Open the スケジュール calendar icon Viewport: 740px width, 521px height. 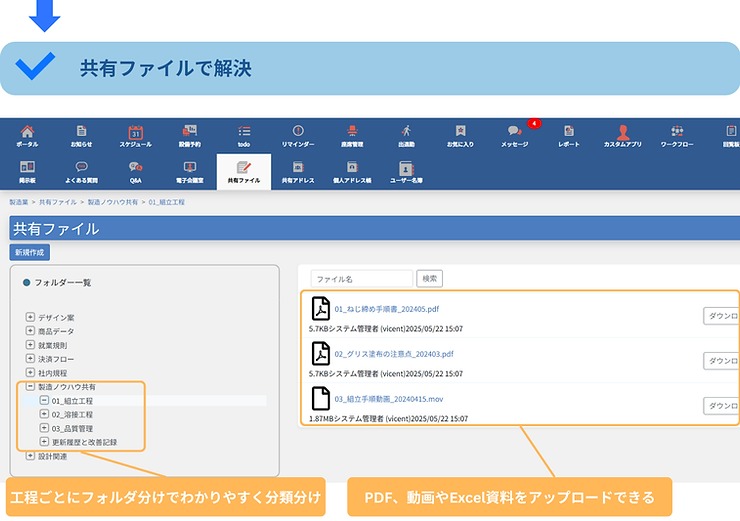point(136,132)
